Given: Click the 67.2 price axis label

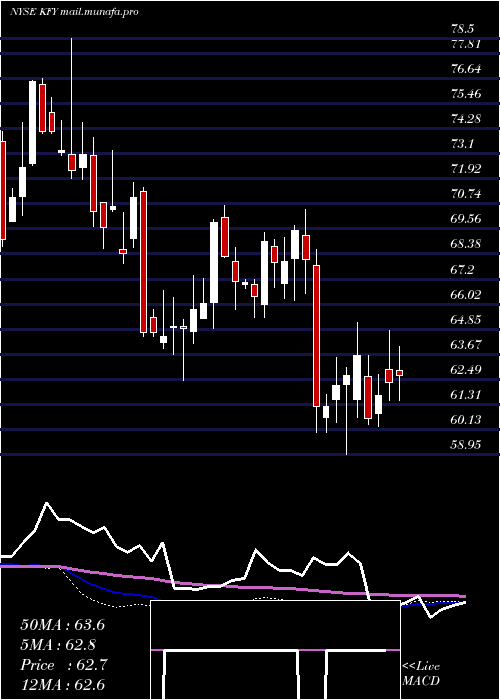Looking at the screenshot, I should 462,269.
